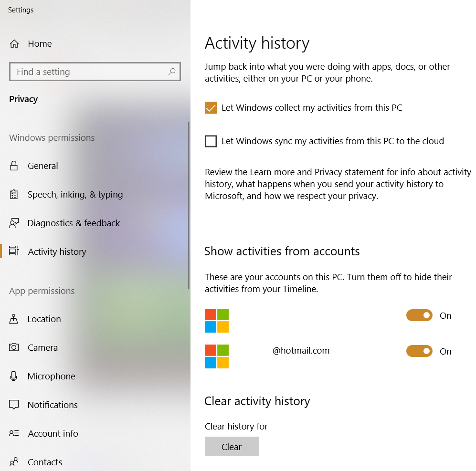The height and width of the screenshot is (471, 476).
Task: Turn off the hotmail.com account toggle
Action: point(419,351)
